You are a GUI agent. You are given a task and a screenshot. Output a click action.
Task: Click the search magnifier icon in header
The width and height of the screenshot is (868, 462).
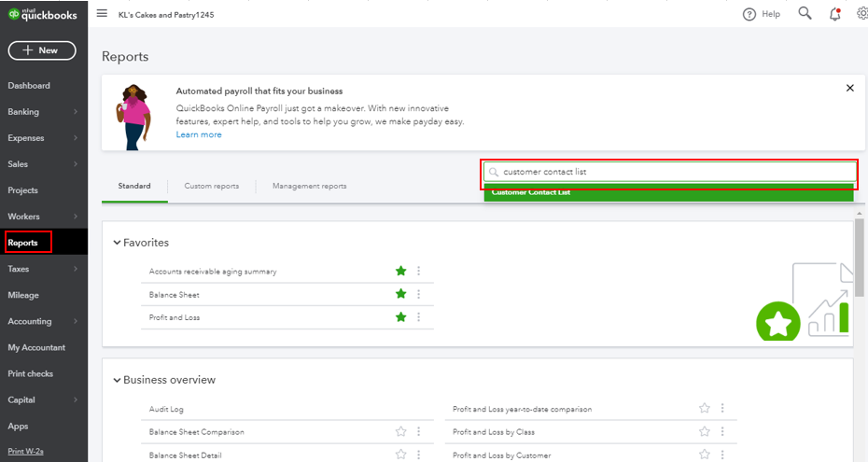point(805,14)
